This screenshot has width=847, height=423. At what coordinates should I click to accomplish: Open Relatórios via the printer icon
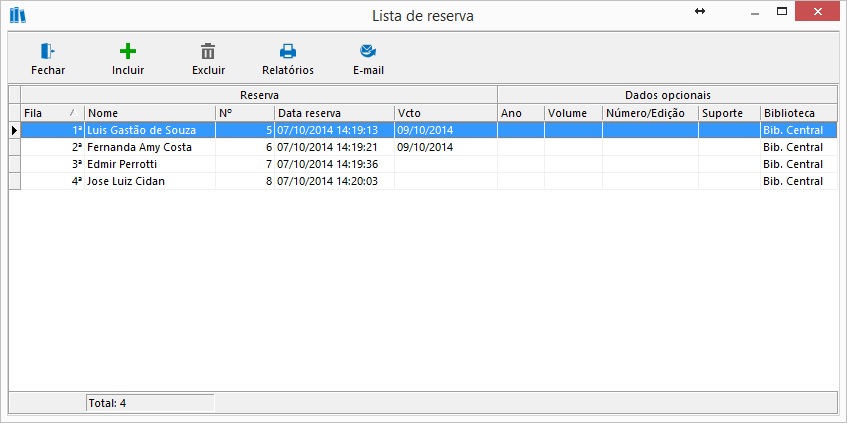(287, 51)
